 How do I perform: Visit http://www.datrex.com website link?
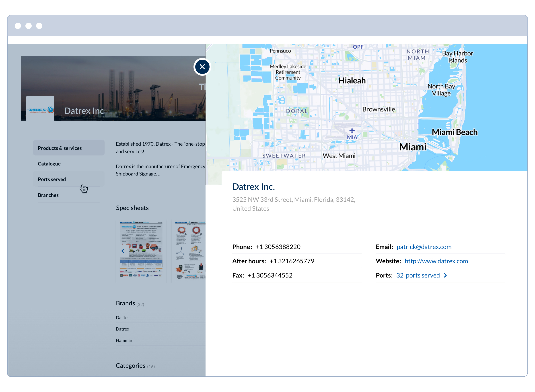point(436,261)
